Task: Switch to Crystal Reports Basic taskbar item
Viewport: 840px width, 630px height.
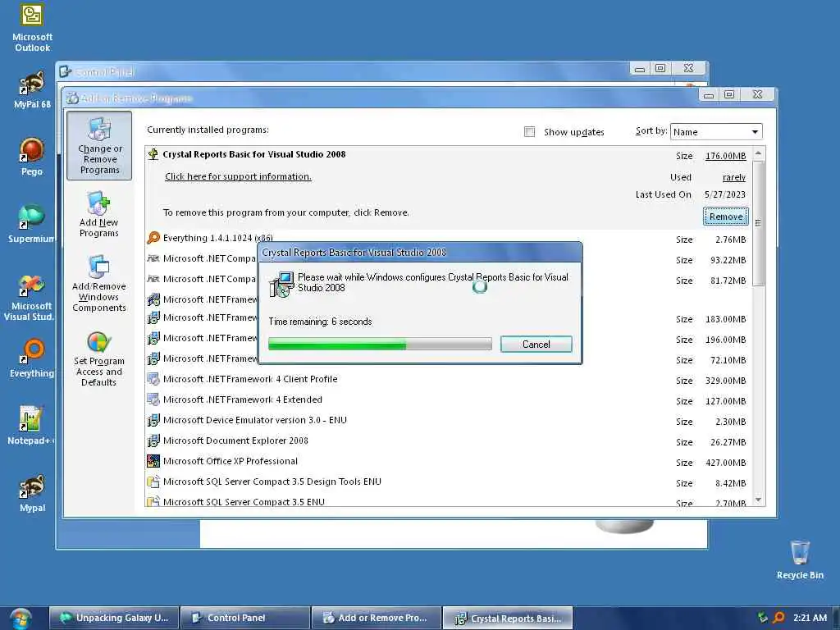Action: click(x=508, y=618)
